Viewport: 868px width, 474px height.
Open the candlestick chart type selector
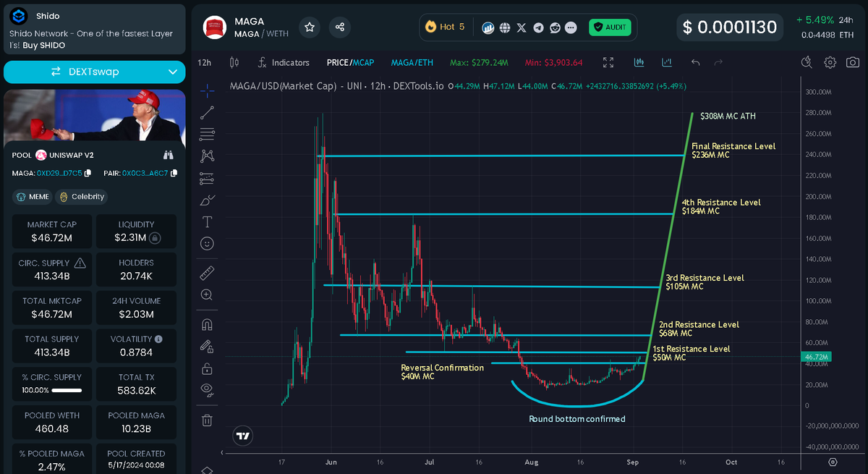(x=234, y=63)
